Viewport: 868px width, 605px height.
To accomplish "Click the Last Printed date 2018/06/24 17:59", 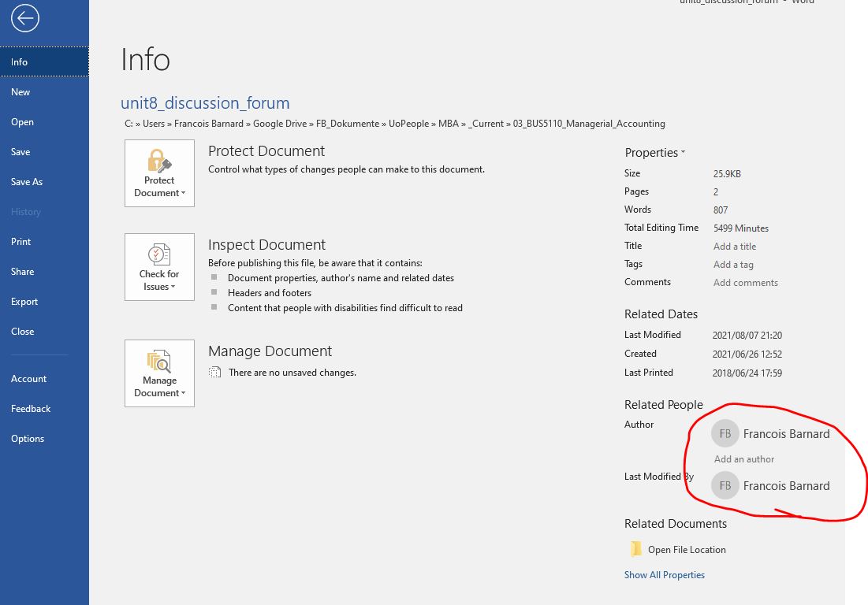I will tap(747, 373).
